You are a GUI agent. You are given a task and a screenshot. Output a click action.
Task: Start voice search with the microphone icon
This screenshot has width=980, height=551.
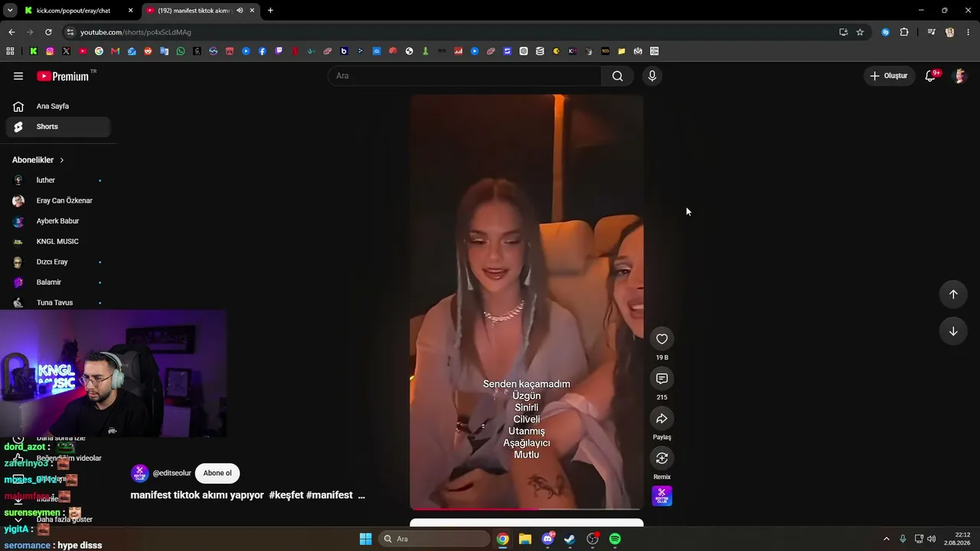point(652,76)
